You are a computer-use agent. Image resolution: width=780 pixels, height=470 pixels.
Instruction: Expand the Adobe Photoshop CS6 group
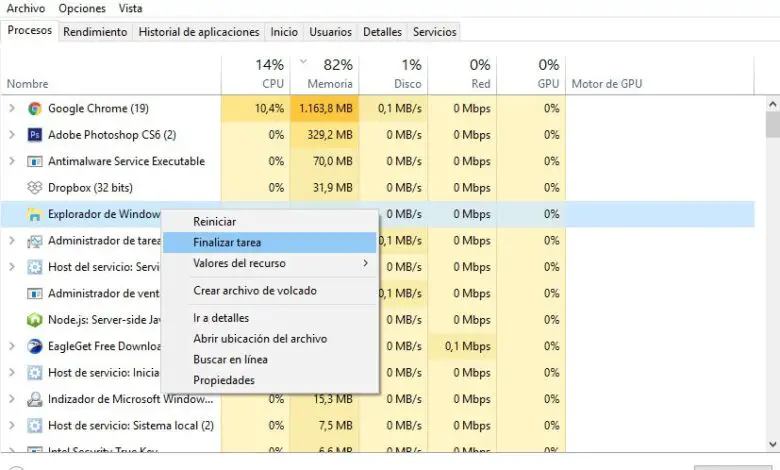click(12, 135)
